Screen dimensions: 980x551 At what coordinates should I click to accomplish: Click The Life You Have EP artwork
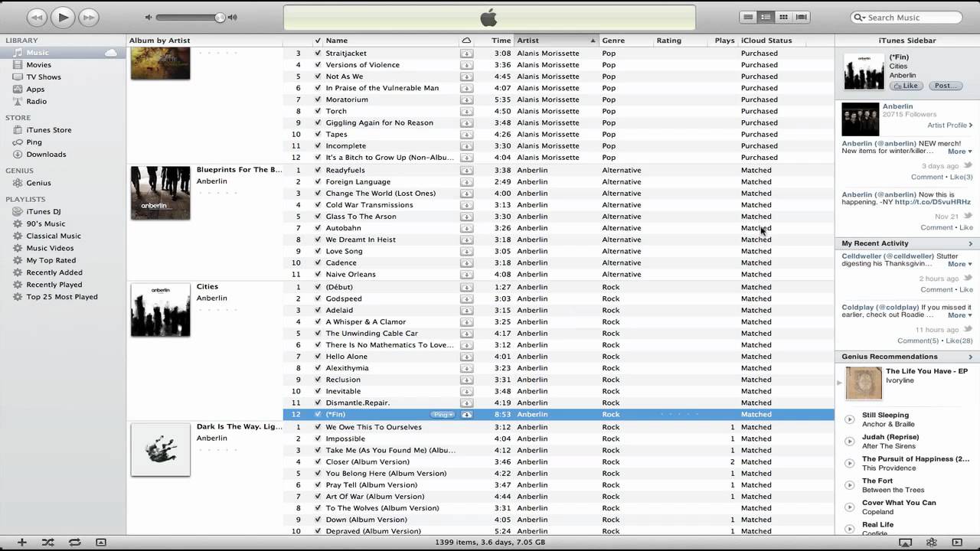coord(864,383)
